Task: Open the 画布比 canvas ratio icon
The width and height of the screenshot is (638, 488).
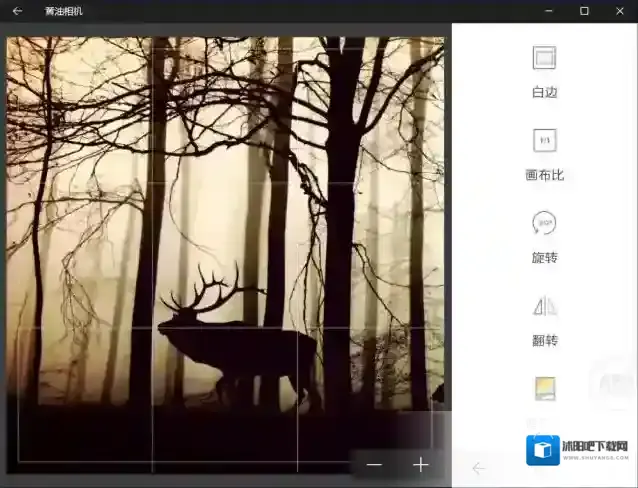Action: click(x=544, y=141)
